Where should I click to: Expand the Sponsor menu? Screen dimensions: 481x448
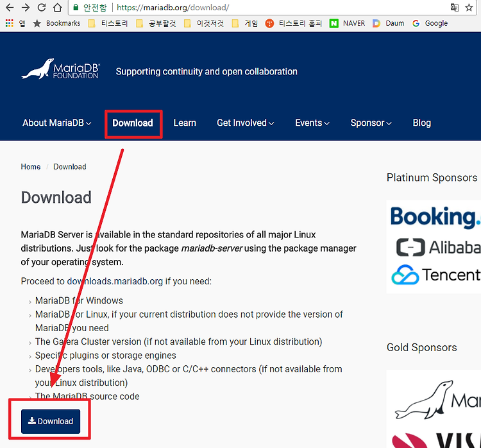click(x=371, y=123)
